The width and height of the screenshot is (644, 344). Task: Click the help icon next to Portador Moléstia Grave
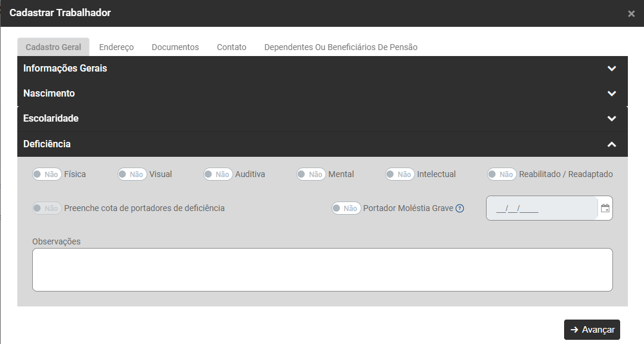[460, 209]
